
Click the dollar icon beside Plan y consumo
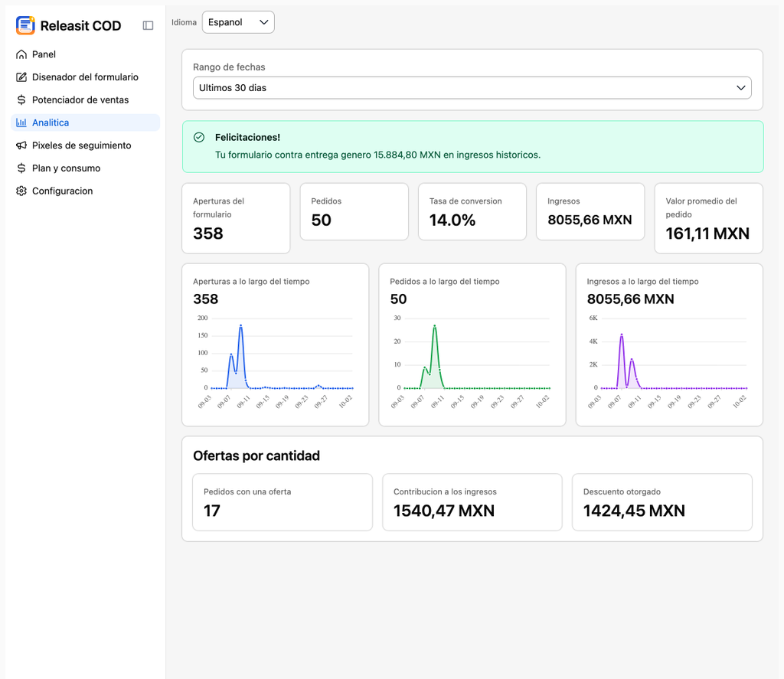21,168
